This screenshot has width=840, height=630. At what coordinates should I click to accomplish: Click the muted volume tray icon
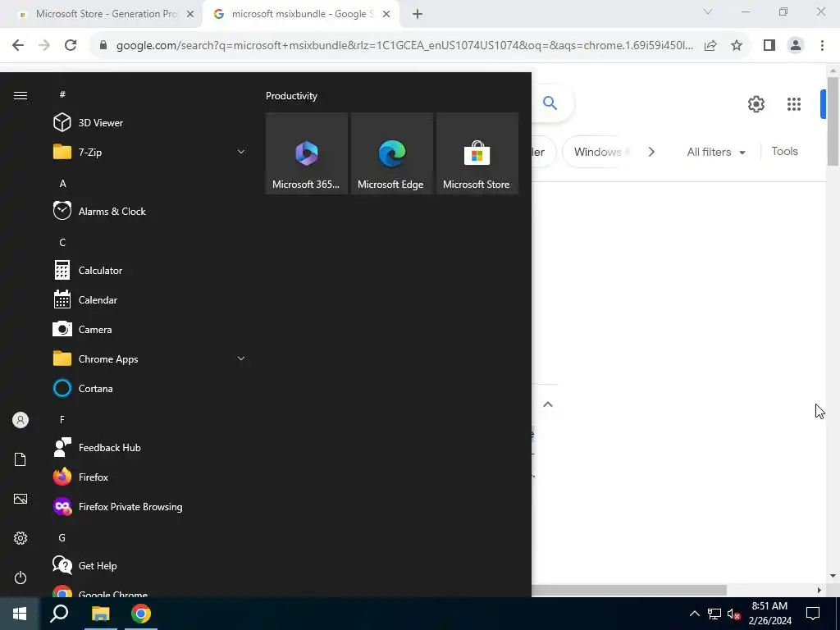(733, 614)
